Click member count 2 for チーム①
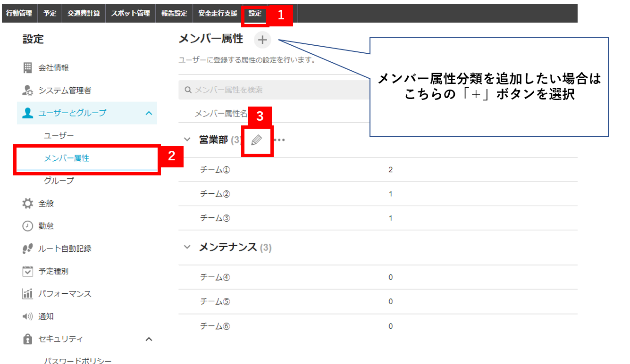This screenshot has height=364, width=630. click(390, 170)
